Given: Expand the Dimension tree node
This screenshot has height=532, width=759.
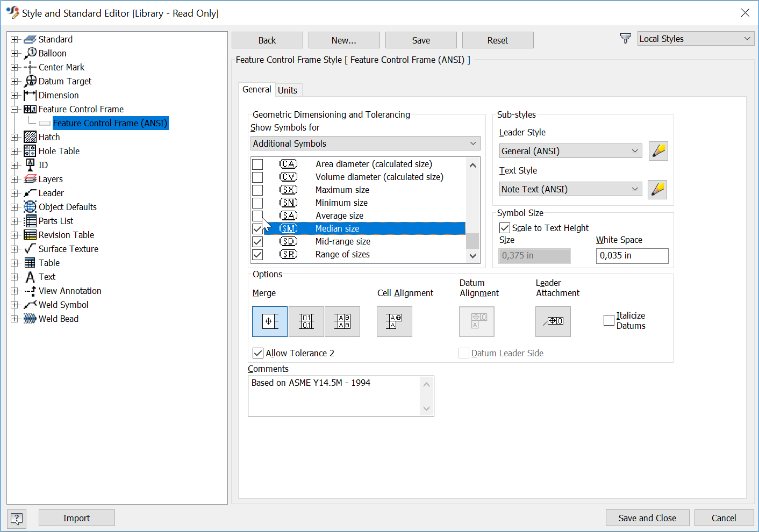Looking at the screenshot, I should pyautogui.click(x=15, y=95).
